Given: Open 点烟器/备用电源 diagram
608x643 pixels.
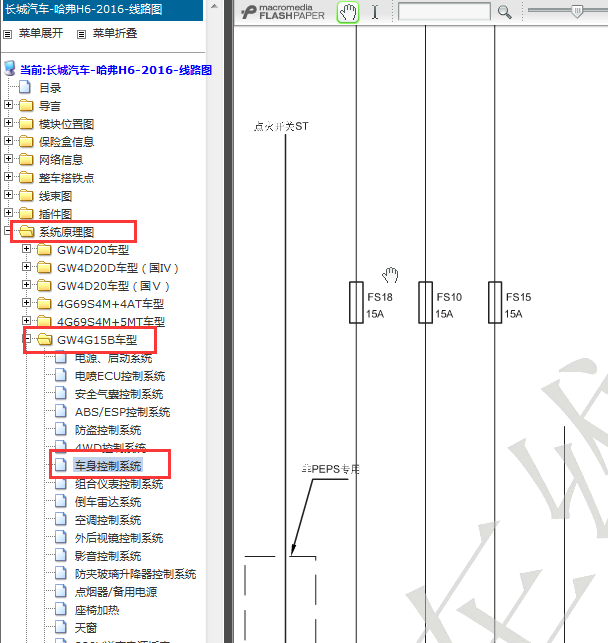Looking at the screenshot, I should (x=116, y=592).
